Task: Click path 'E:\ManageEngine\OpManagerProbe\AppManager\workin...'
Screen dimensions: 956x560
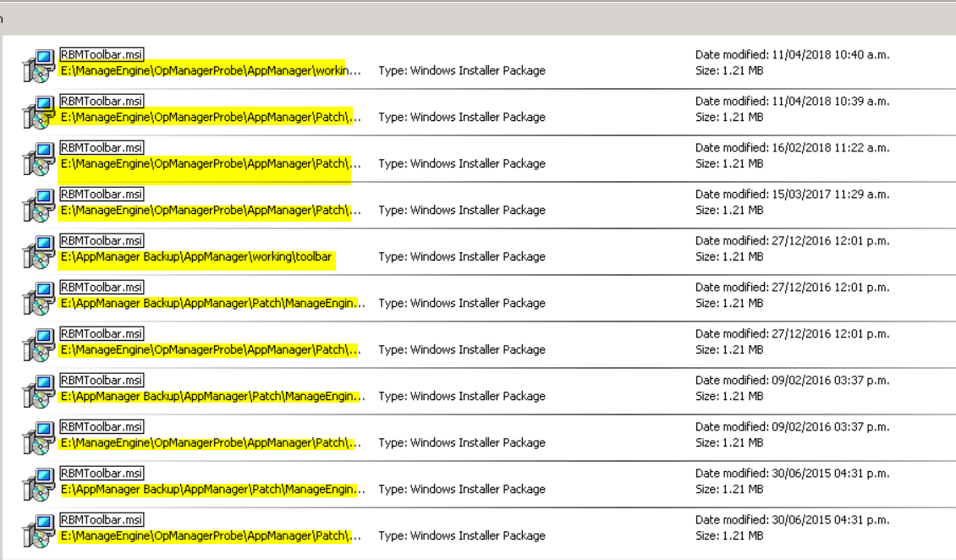Action: [x=211, y=71]
